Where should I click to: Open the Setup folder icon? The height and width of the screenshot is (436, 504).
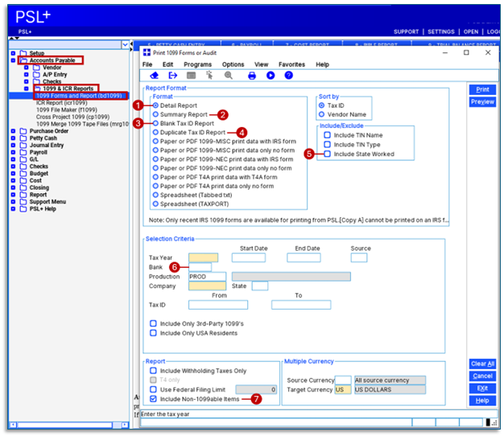23,53
